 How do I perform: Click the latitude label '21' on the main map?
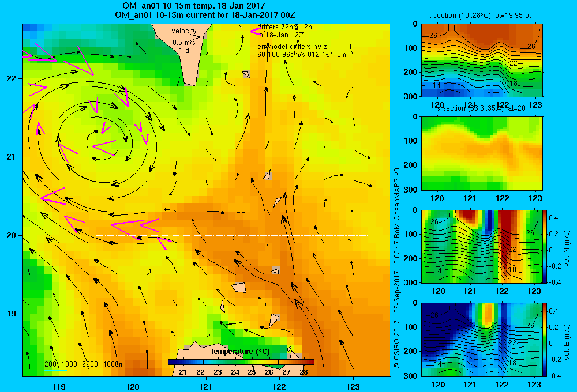tap(12, 157)
